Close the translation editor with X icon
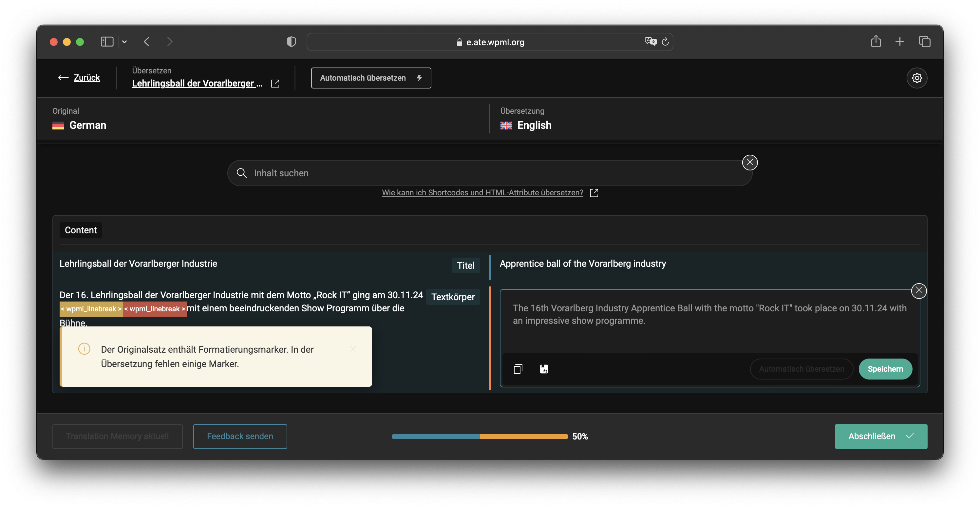This screenshot has width=980, height=508. 919,291
